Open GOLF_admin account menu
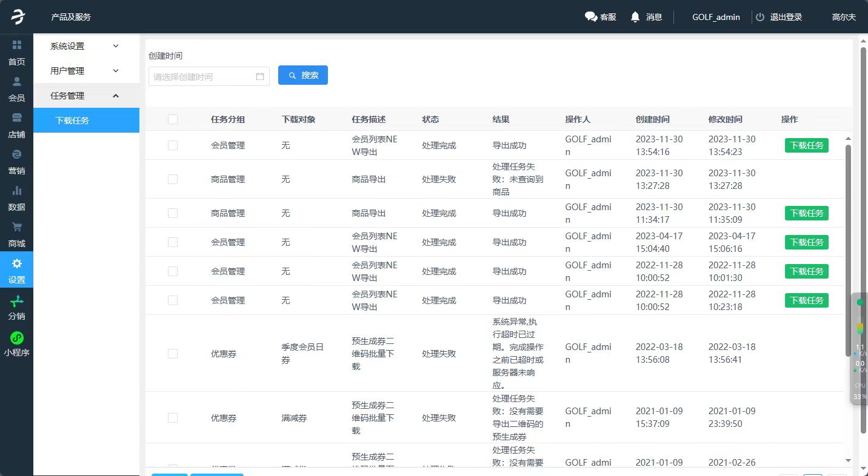This screenshot has height=476, width=868. 716,17
